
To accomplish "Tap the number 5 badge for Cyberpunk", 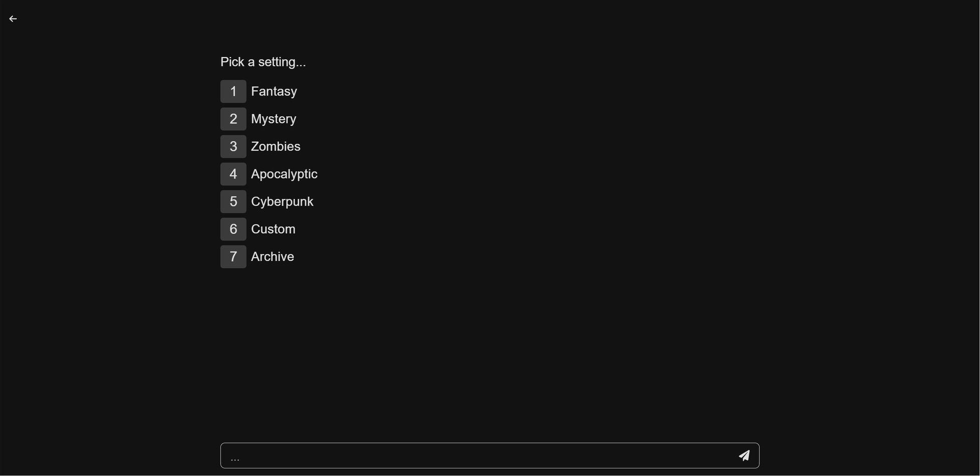I will pos(233,202).
